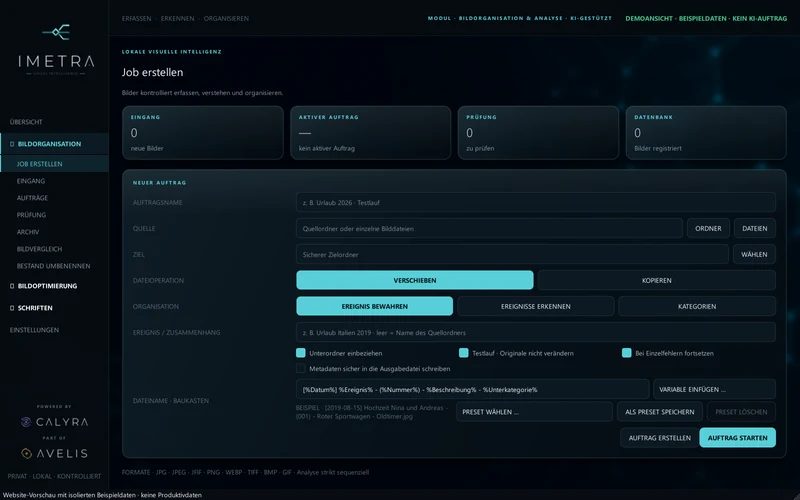Click the small icon before Bildorganisation

pyautogui.click(x=12, y=144)
